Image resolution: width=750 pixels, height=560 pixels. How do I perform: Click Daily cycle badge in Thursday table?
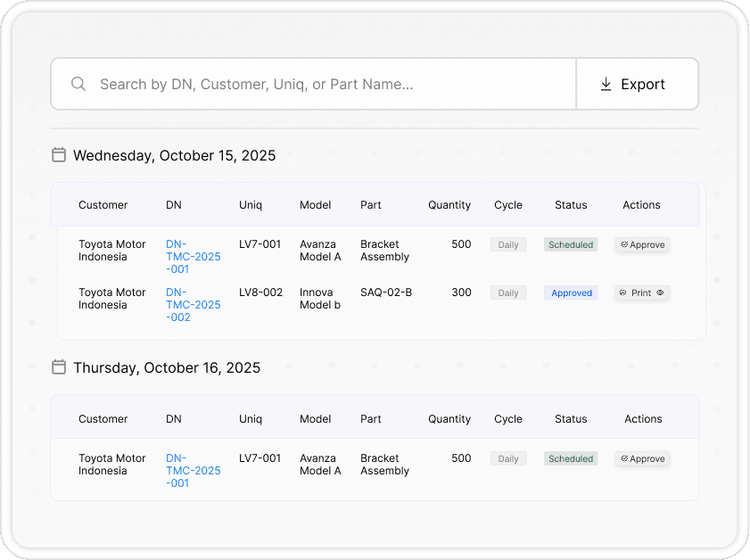(508, 458)
